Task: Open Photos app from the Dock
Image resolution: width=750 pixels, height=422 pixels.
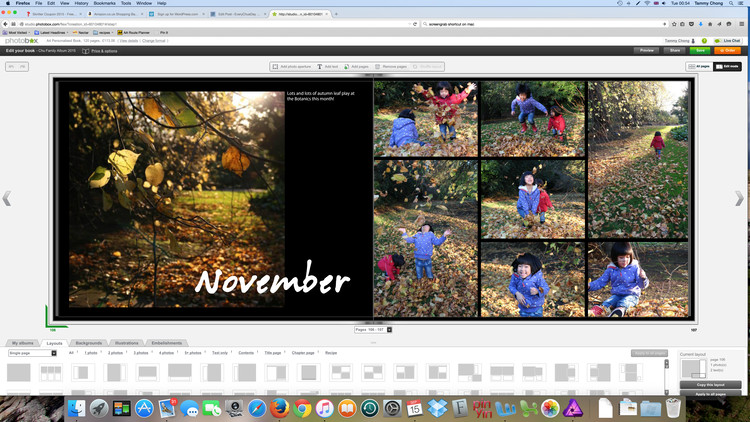Action: pos(550,408)
